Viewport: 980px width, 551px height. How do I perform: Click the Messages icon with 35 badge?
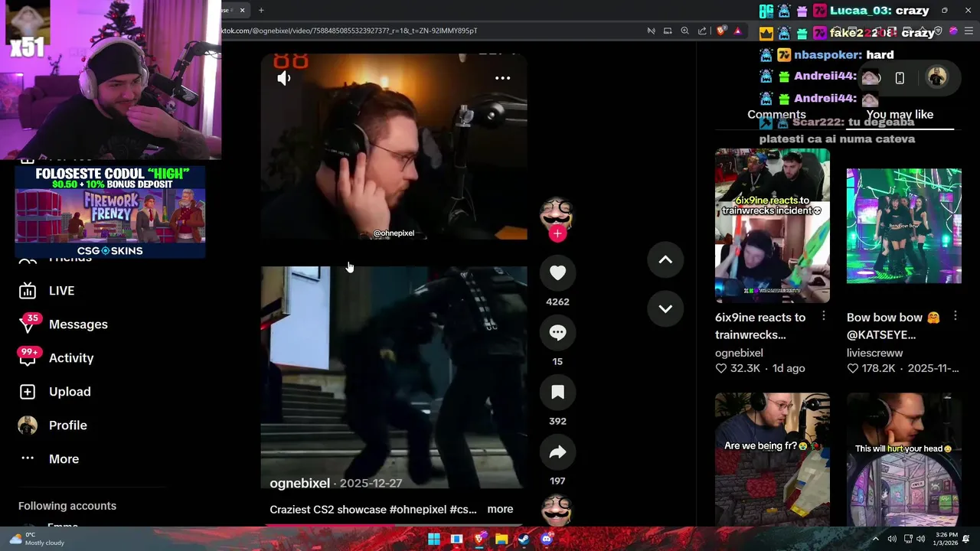click(x=28, y=324)
